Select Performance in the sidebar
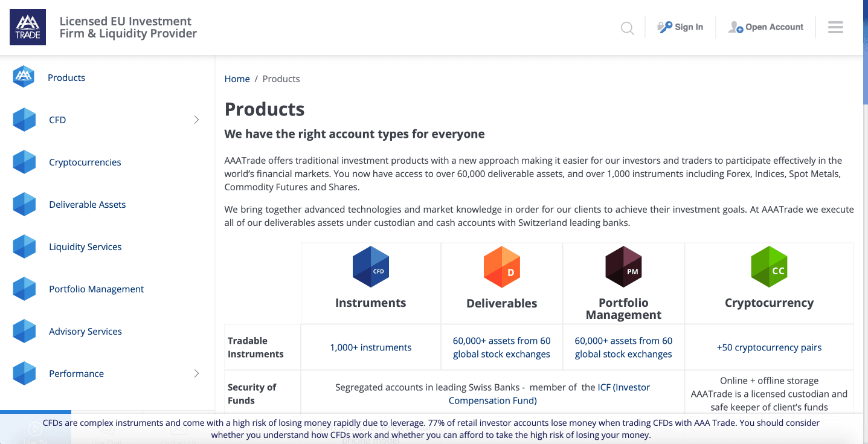868x444 pixels. click(77, 373)
